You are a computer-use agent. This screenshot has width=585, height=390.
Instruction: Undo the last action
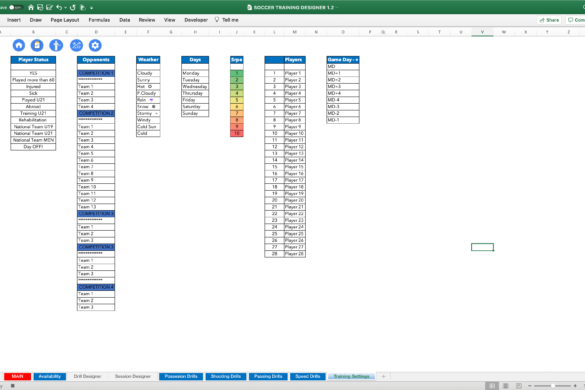pyautogui.click(x=59, y=7)
